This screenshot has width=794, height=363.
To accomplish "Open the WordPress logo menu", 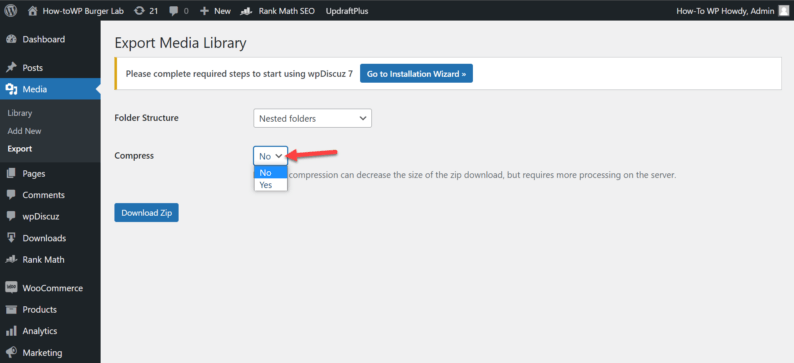I will pos(11,11).
